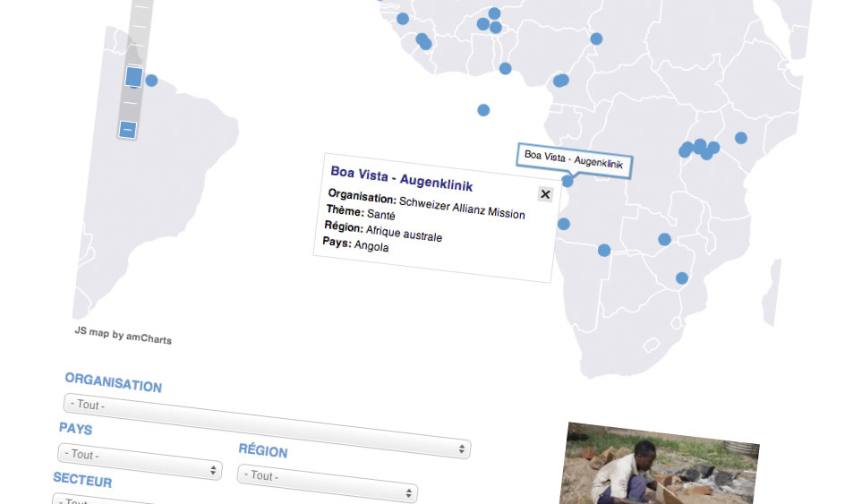
Task: Select the map marker under Boa Vista tooltip
Action: 567,181
